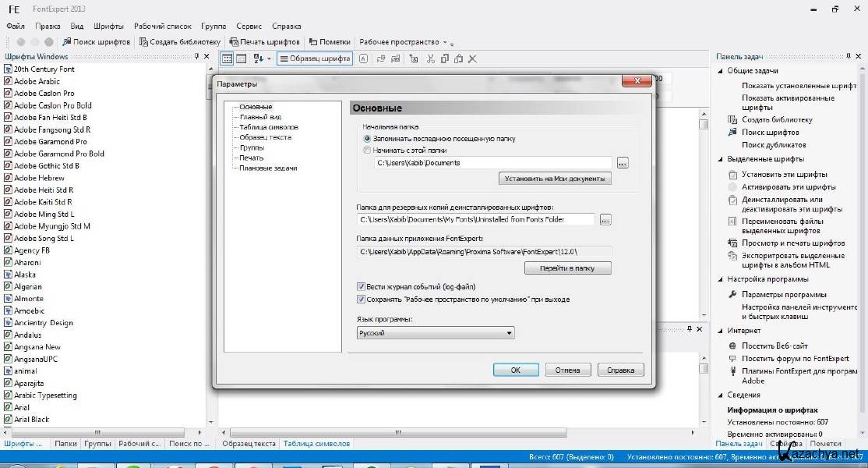The image size is (868, 468).
Task: Click the X delete icon in the font toolbar
Action: coord(472,58)
